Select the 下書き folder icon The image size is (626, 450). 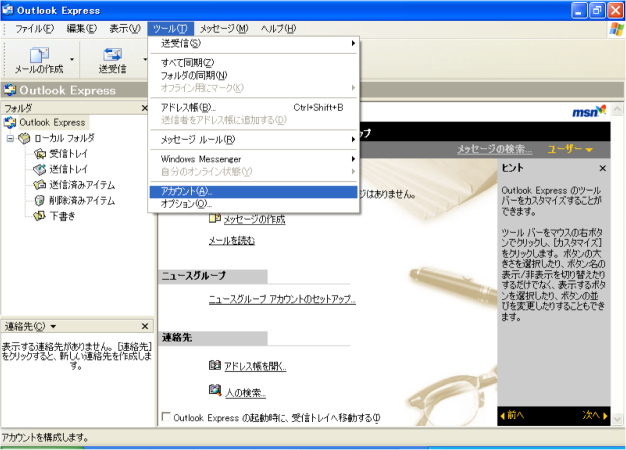40,216
